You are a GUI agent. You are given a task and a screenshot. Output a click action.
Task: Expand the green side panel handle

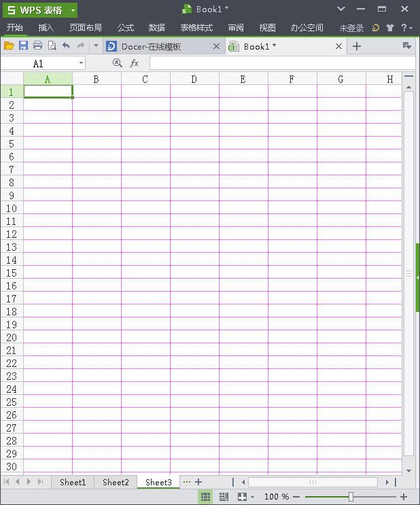[x=418, y=277]
